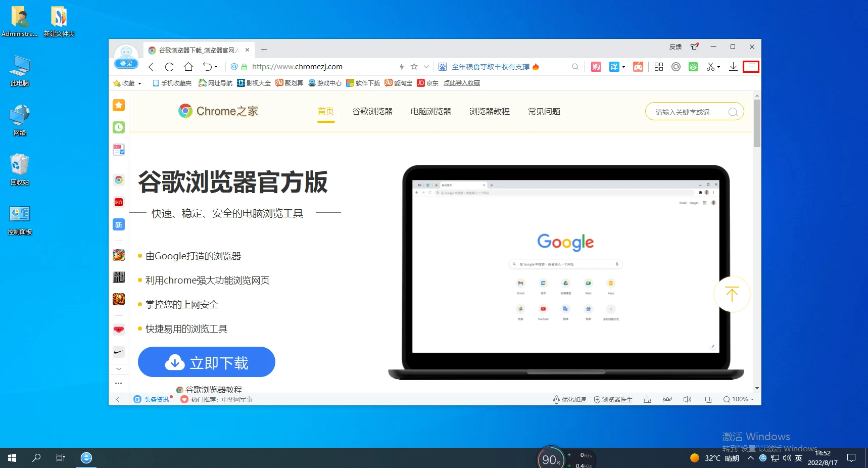Click the scissors screenshot tool icon
868x468 pixels.
click(x=710, y=67)
